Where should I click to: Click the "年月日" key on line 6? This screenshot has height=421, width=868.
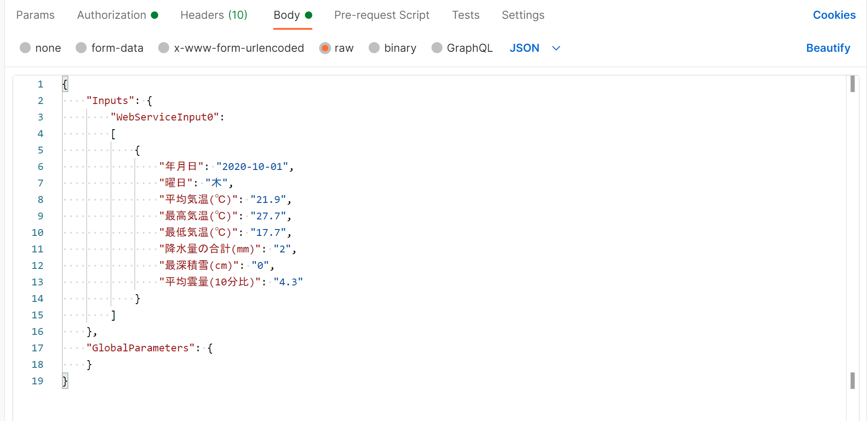click(x=181, y=167)
